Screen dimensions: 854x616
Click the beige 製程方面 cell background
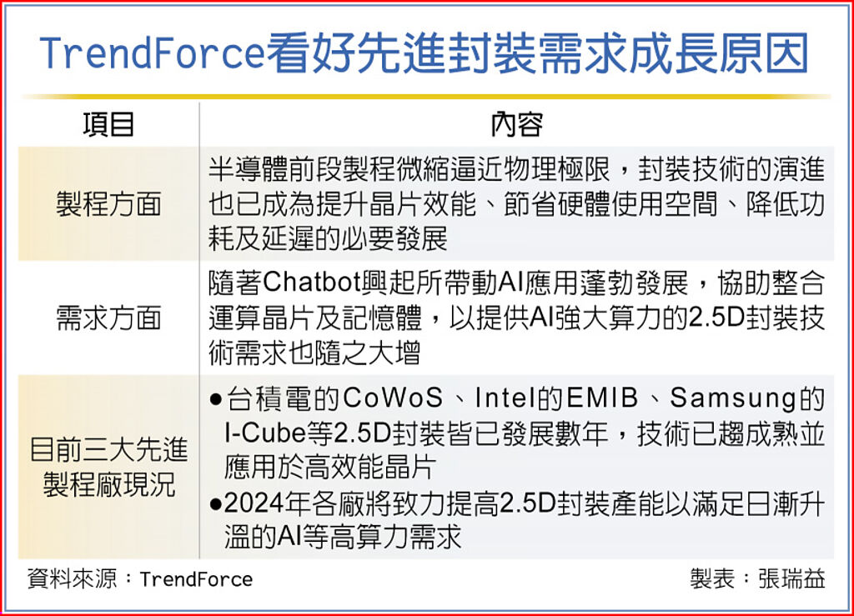108,203
